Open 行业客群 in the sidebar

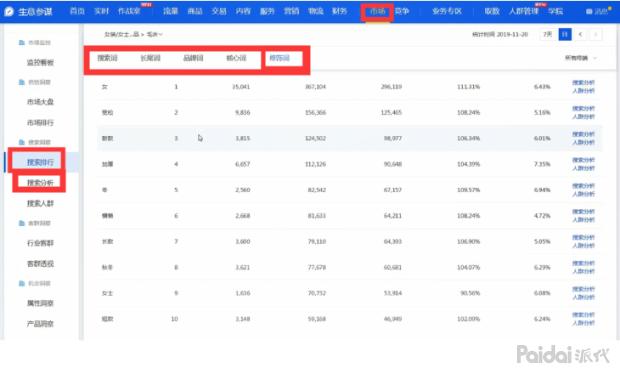point(40,243)
